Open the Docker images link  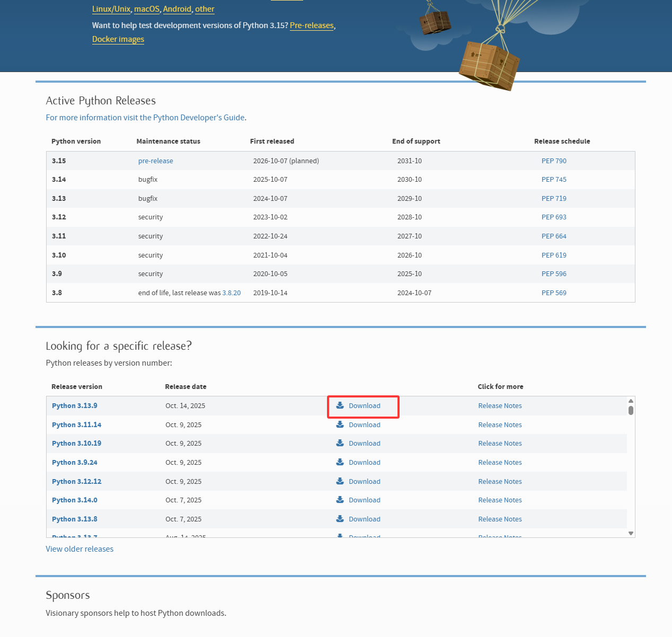(x=118, y=39)
